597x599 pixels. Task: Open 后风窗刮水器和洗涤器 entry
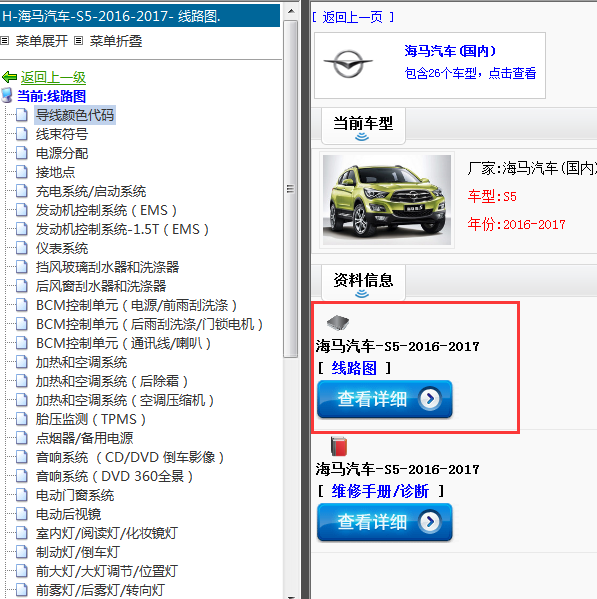(x=101, y=286)
